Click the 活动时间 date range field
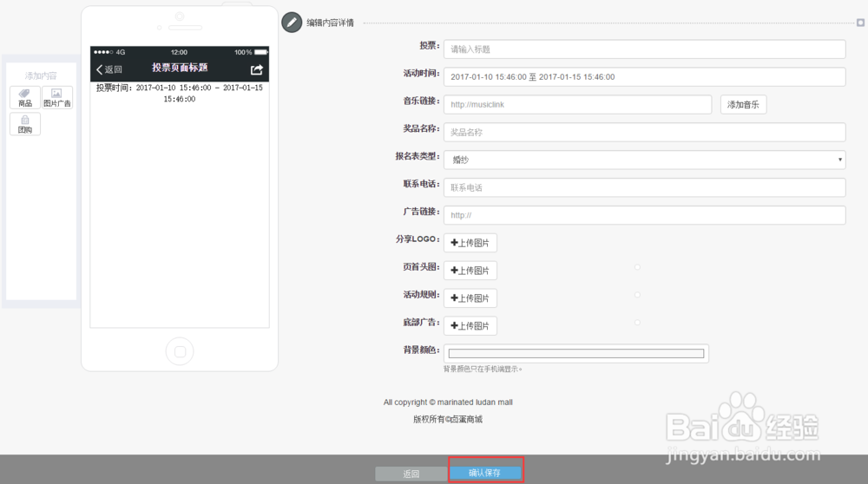The width and height of the screenshot is (868, 484). pyautogui.click(x=644, y=77)
